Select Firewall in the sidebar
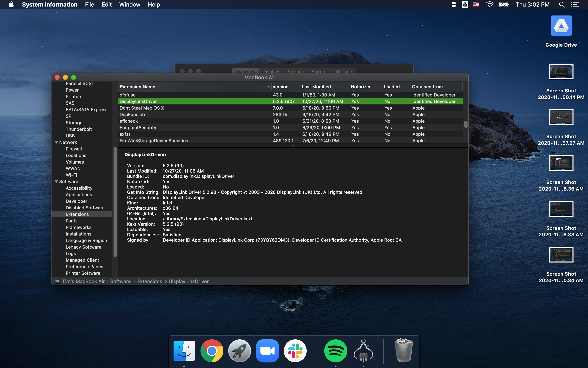Viewport: 588px width, 368px height. click(x=74, y=149)
